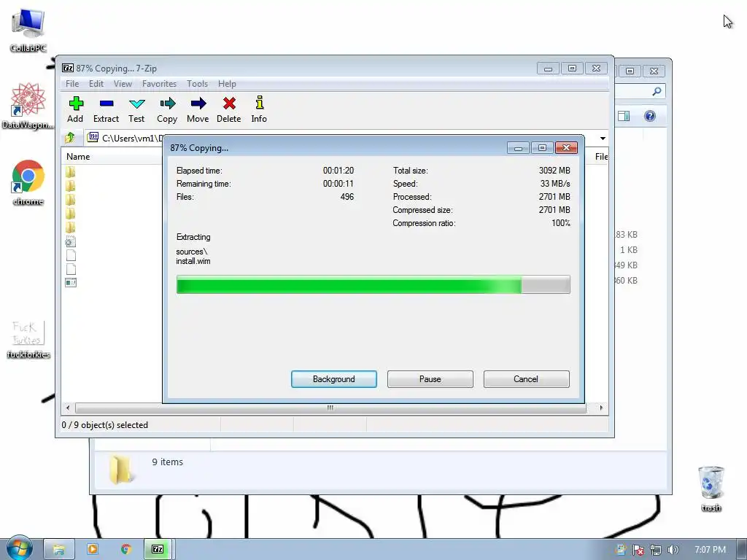The height and width of the screenshot is (560, 747).
Task: Open the DataWagon desktop shortcut
Action: coord(28,106)
